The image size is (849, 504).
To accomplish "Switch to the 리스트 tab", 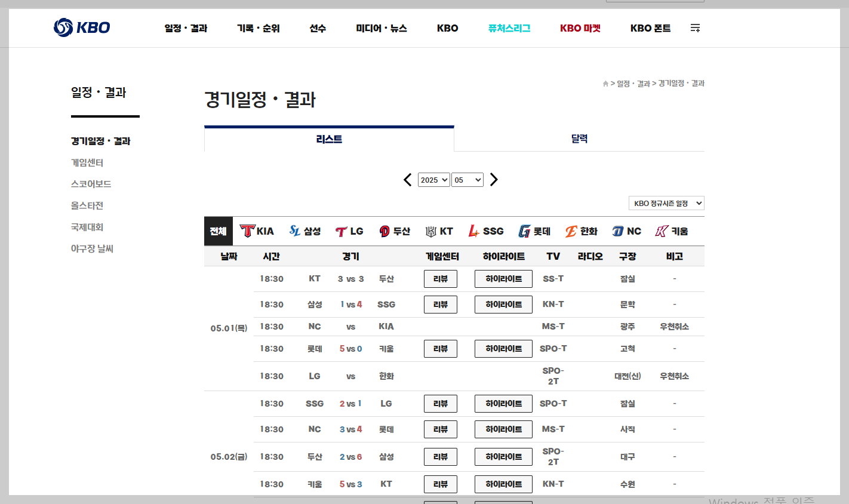I will (329, 139).
